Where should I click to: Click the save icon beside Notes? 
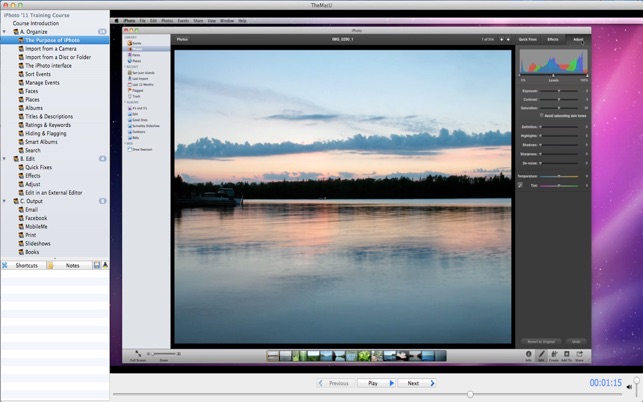(x=96, y=265)
